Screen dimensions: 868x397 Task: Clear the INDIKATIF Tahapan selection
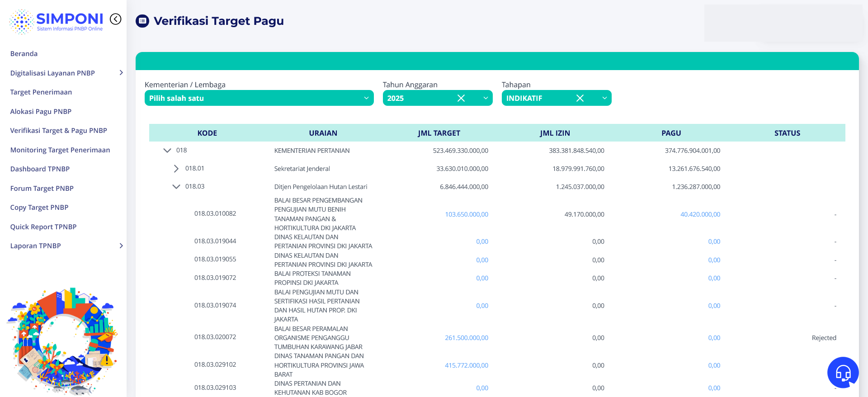tap(580, 98)
